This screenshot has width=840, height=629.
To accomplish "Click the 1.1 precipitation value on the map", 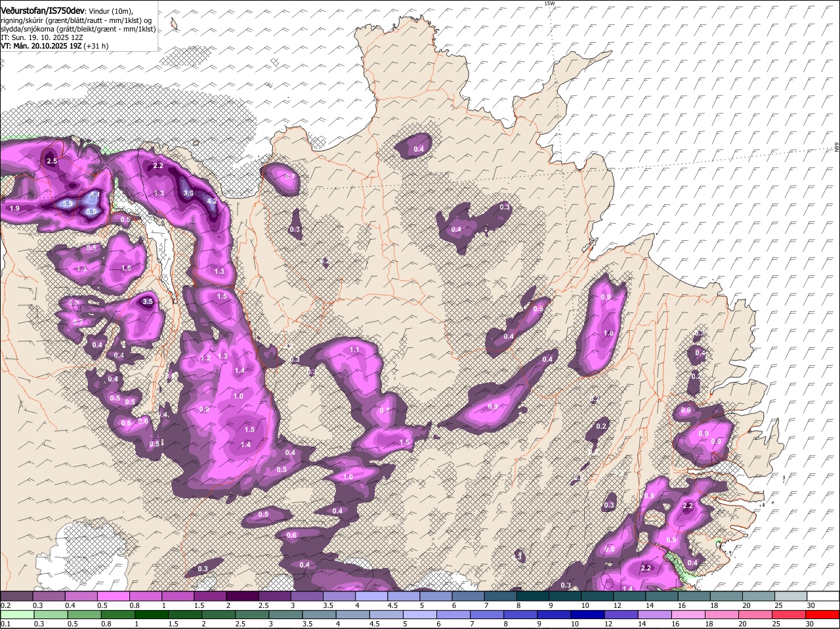I will 354,350.
